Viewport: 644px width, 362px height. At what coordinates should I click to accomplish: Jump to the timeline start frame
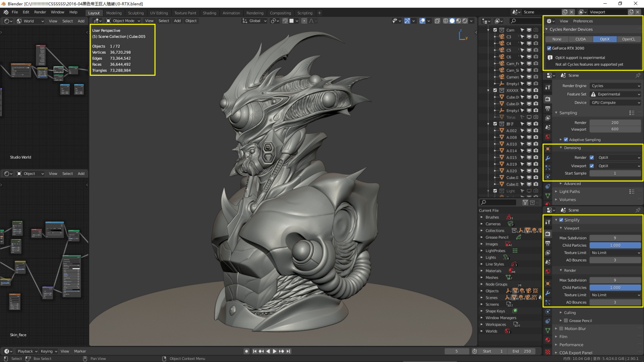(x=254, y=351)
